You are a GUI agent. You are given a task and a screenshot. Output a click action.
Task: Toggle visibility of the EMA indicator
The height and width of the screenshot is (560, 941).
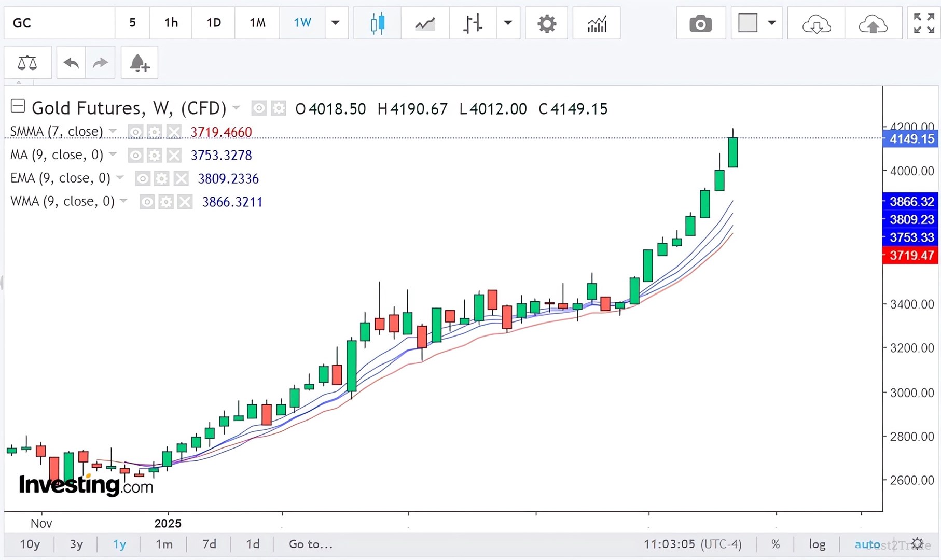143,178
